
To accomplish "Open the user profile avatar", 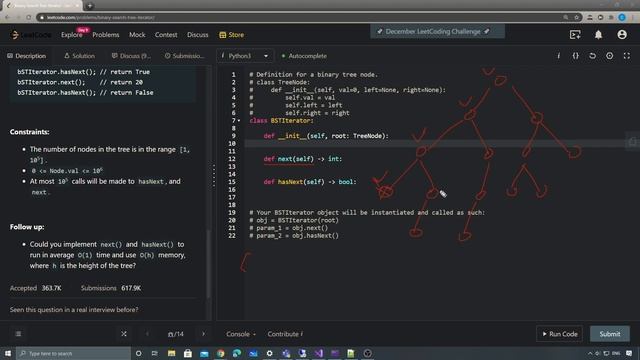I will [x=622, y=35].
